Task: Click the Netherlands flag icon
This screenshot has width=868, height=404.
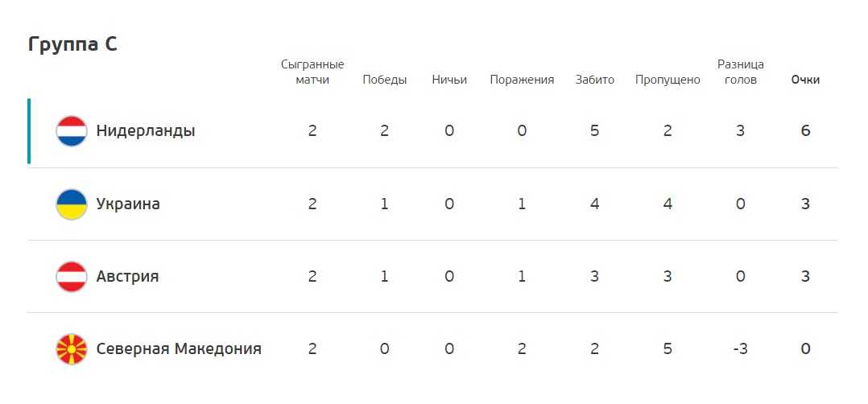Action: coord(72,131)
